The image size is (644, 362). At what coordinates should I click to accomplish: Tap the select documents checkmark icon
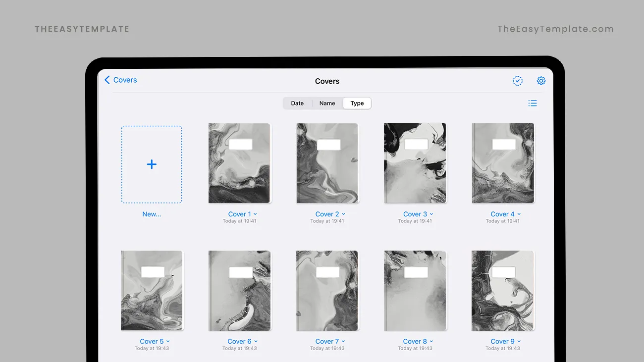click(x=517, y=81)
